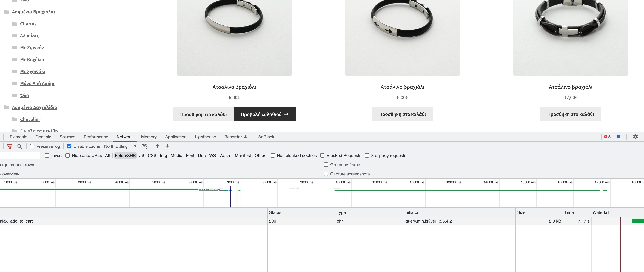Click folder icon next to Charms category
Screen dimensions: 644x272
click(x=15, y=24)
